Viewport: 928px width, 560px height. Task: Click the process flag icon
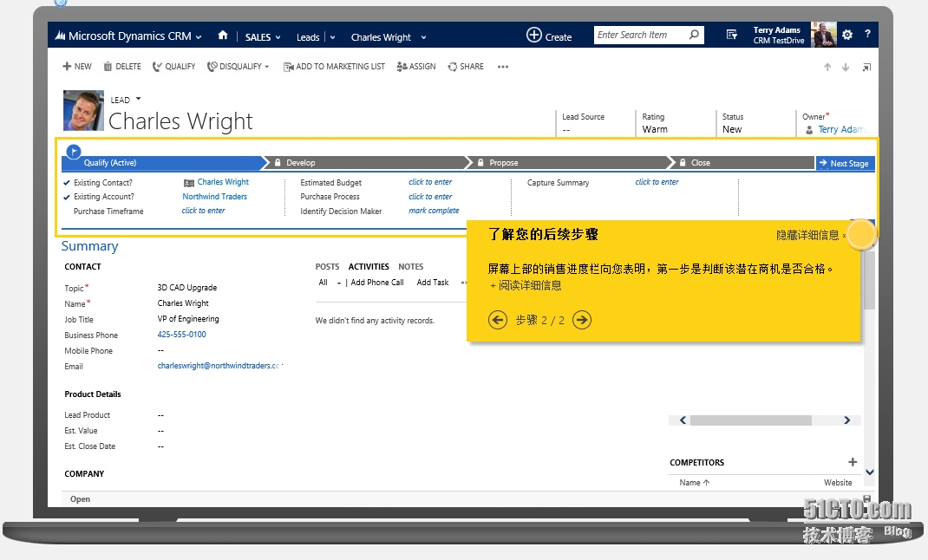click(74, 152)
